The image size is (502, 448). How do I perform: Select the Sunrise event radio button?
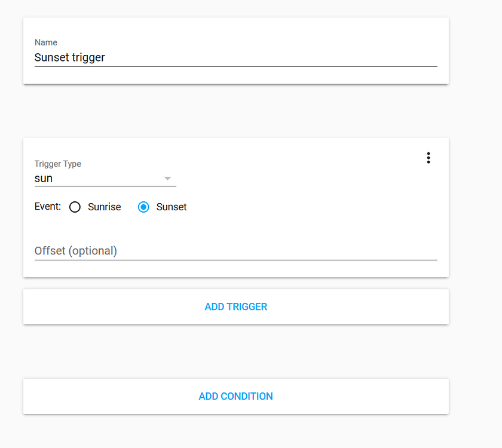click(75, 207)
